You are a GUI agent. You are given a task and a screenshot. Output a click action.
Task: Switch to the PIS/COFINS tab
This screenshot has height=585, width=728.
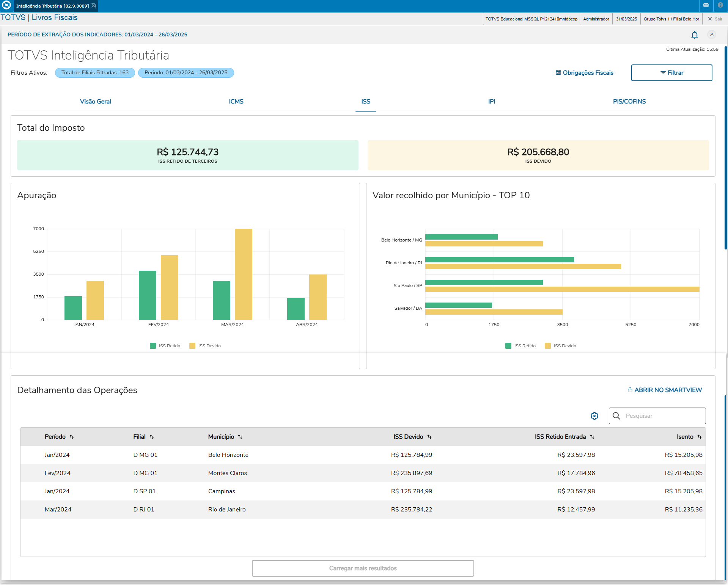tap(629, 102)
